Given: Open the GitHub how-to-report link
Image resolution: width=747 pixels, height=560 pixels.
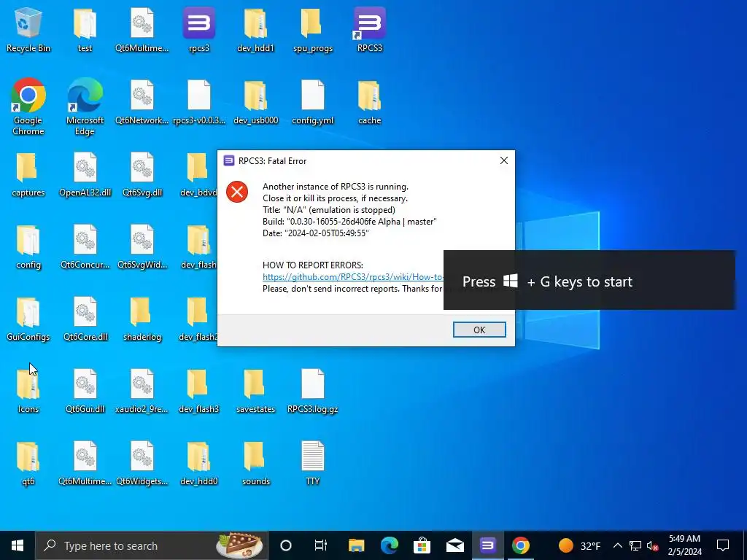Looking at the screenshot, I should (353, 276).
